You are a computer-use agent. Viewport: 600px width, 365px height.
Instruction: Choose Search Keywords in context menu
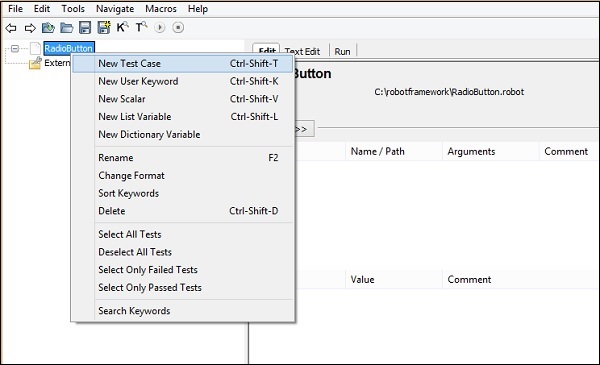[x=183, y=311]
